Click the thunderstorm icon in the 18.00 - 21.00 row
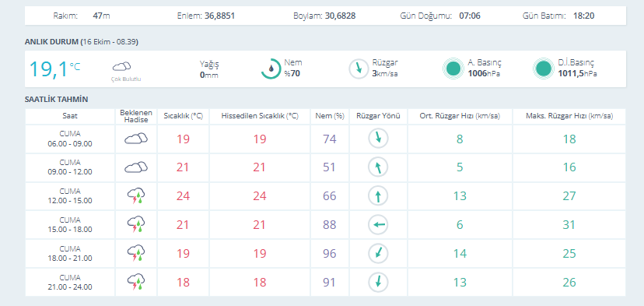This screenshot has width=644, height=306. [x=136, y=253]
